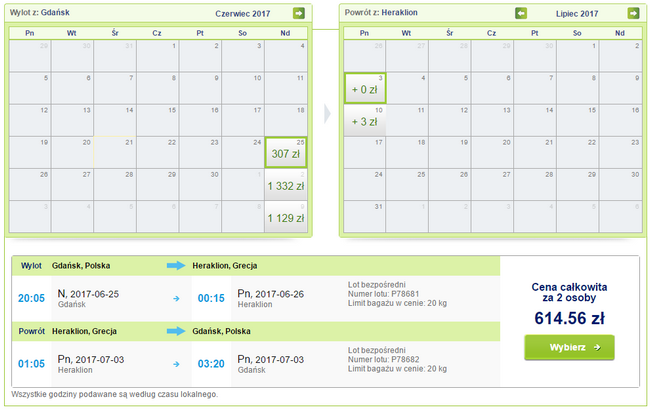Click day 31 in the return calendar

(x=364, y=217)
